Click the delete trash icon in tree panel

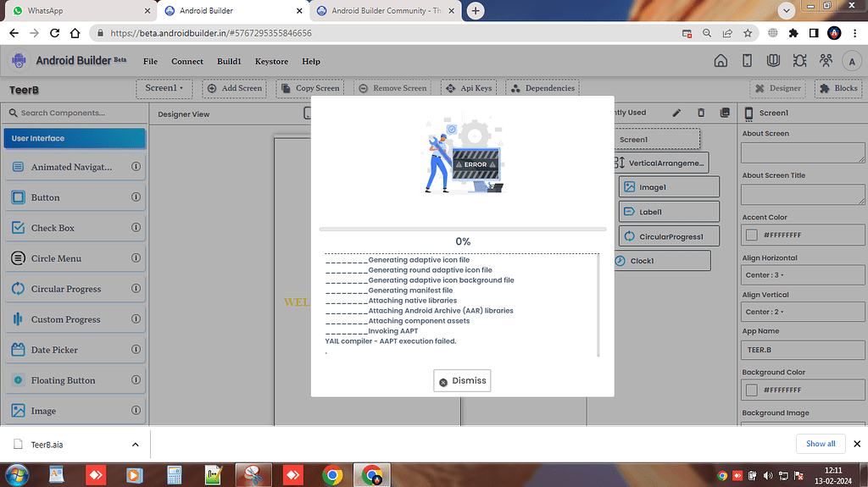[701, 113]
